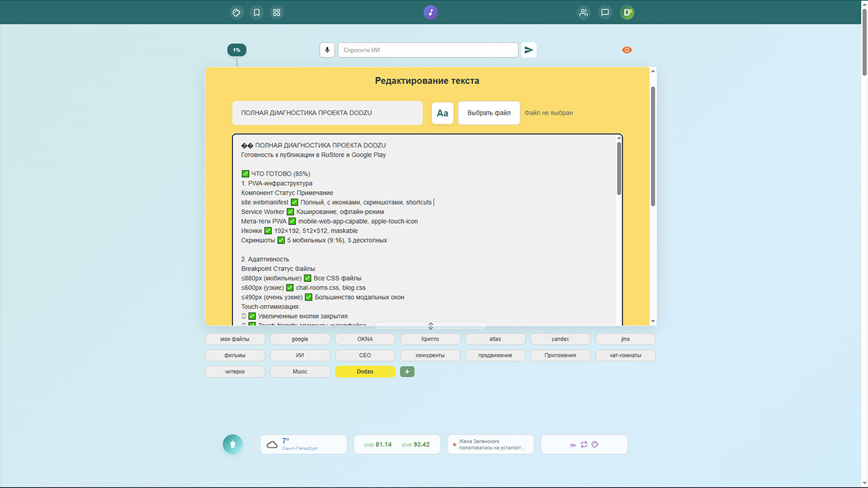Viewport: 868px width, 488px height.
Task: Click the Редактирование текста heading
Action: [x=427, y=81]
